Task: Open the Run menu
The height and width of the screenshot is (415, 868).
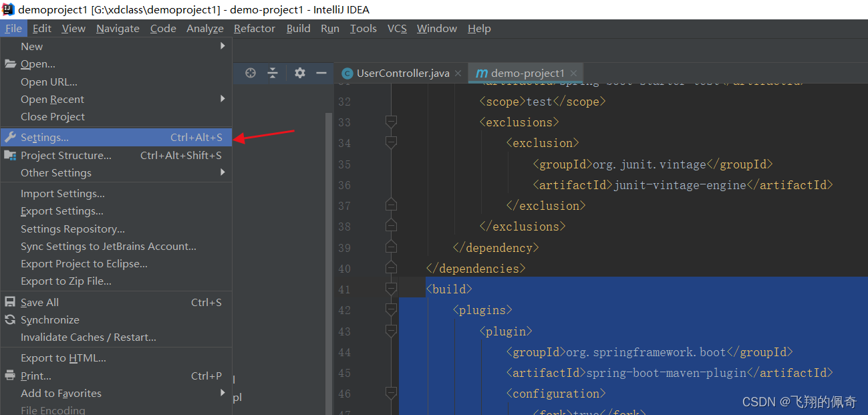Action: coord(330,28)
